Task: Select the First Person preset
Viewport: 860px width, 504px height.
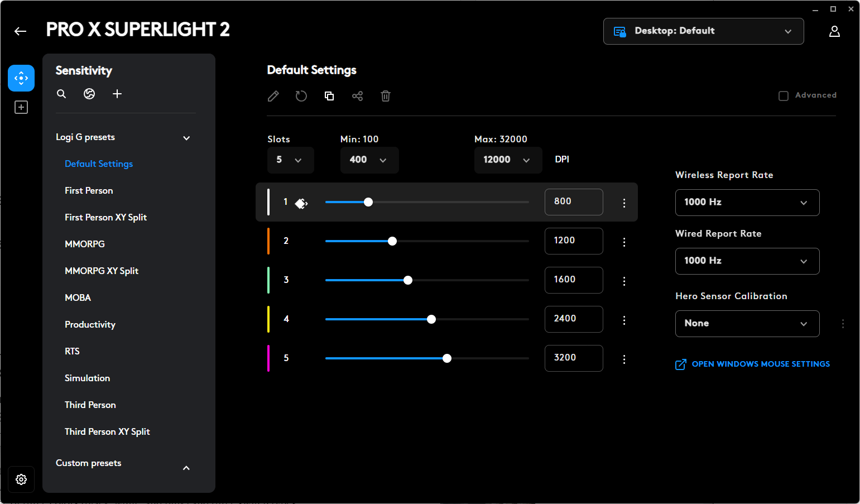Action: coord(89,190)
